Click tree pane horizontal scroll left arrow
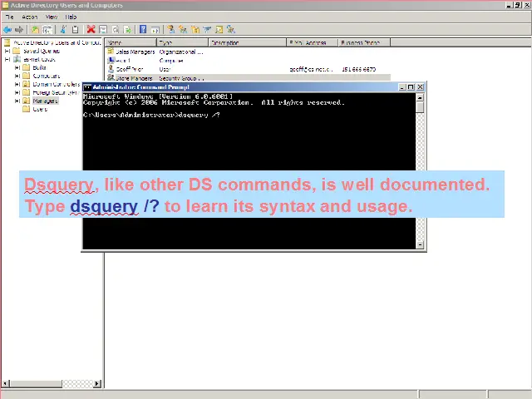 (6, 384)
